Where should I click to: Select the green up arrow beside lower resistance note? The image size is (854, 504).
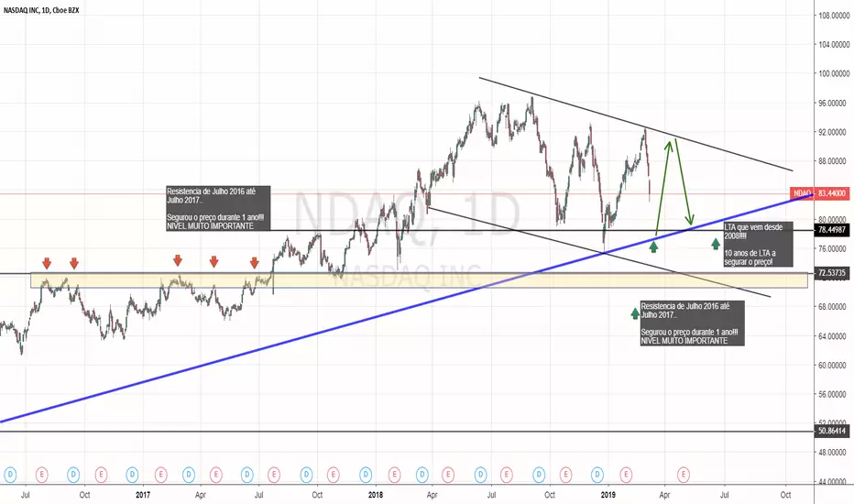tap(634, 313)
